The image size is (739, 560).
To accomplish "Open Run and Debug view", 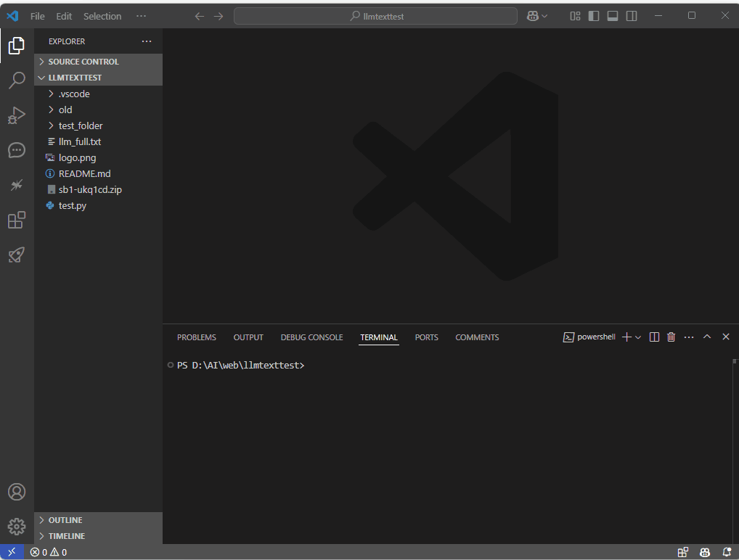I will pos(17,115).
